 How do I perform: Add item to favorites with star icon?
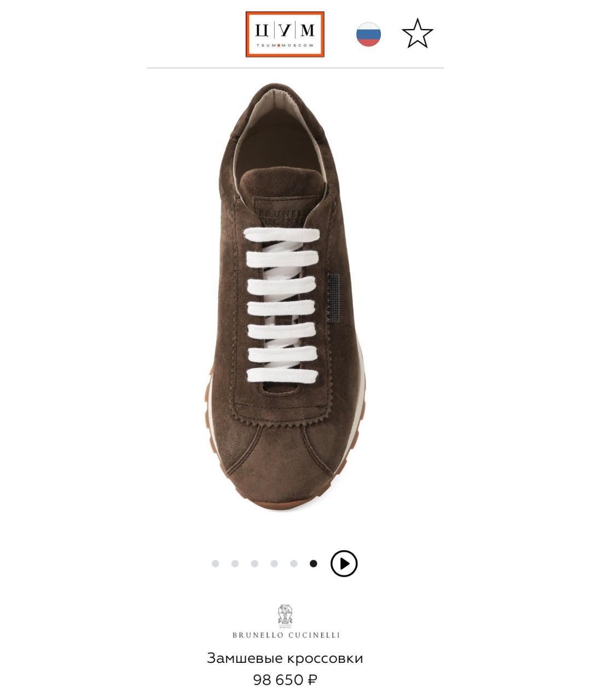pos(418,34)
